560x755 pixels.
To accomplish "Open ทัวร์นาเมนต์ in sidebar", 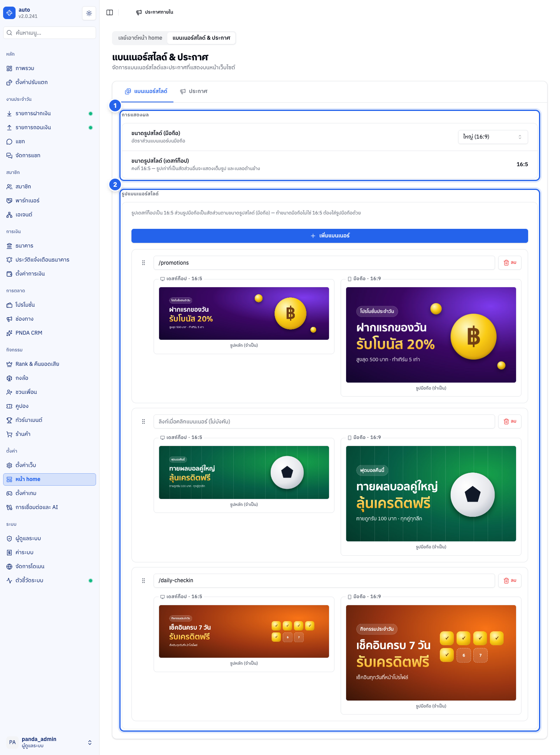I will [x=49, y=420].
